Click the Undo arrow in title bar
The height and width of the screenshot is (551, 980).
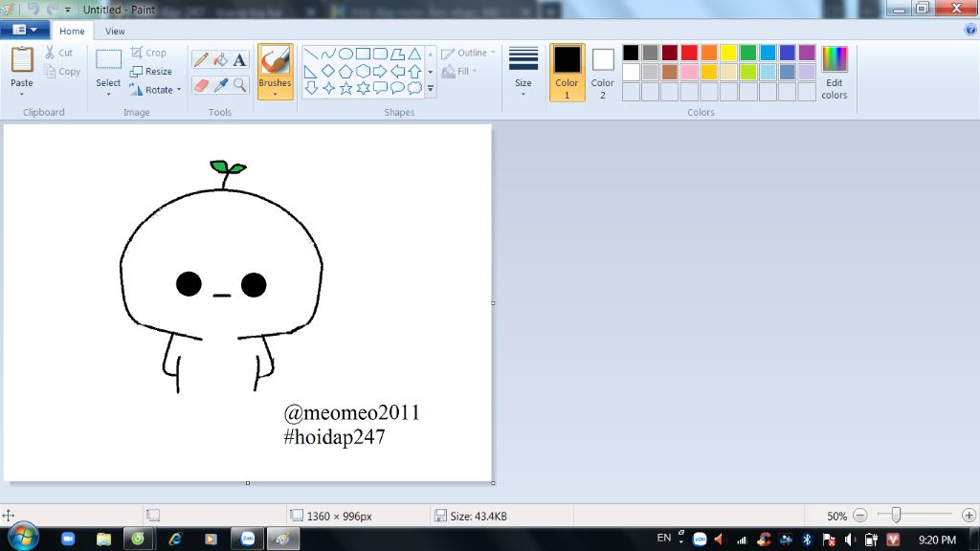coord(33,9)
